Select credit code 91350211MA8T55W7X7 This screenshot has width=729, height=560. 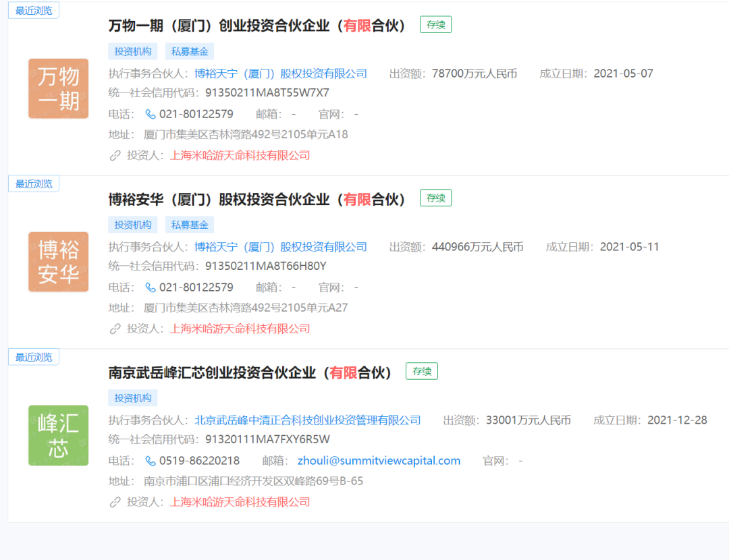pyautogui.click(x=267, y=93)
